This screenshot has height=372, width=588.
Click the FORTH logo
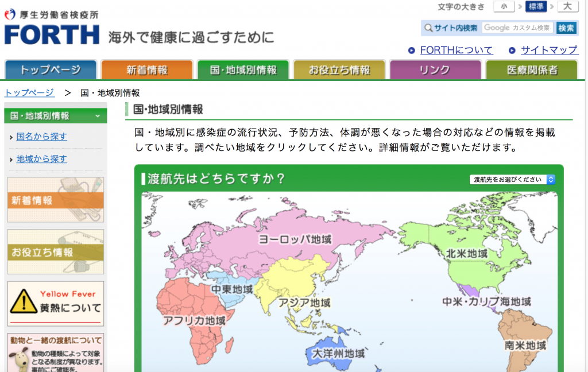click(52, 35)
